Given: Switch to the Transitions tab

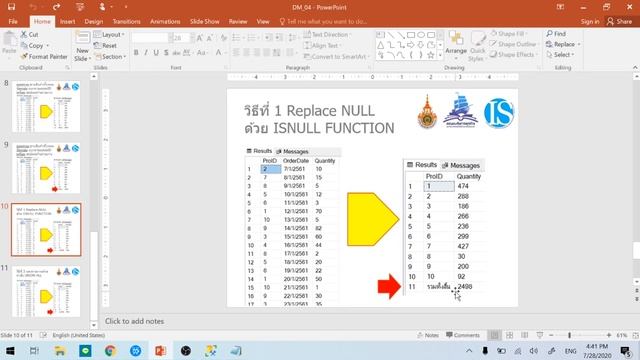Looking at the screenshot, I should click(127, 21).
